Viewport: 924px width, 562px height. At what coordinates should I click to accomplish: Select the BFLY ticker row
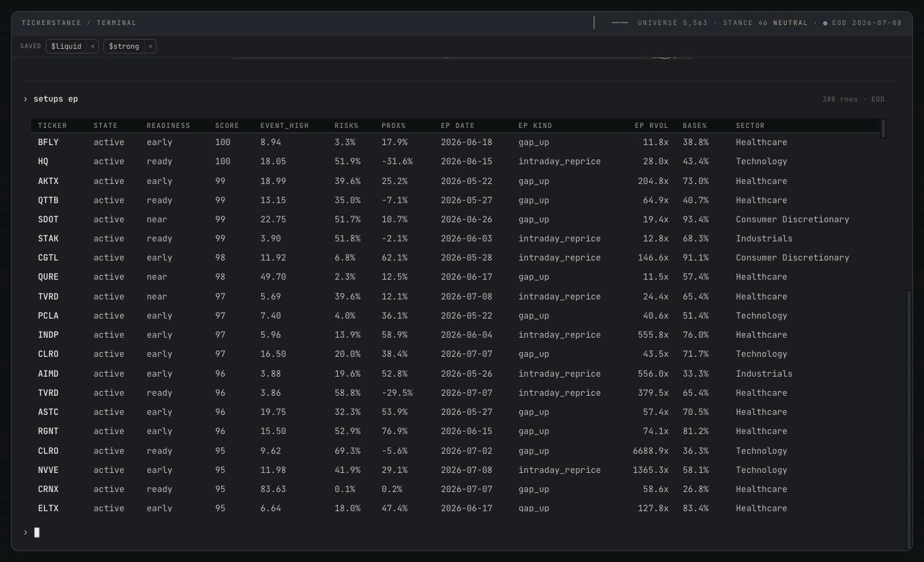(x=455, y=142)
